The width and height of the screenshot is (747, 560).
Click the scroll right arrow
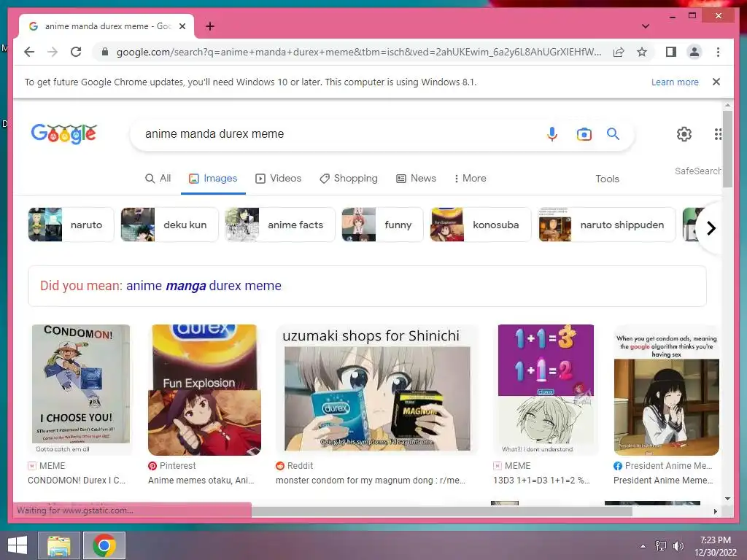(715, 511)
